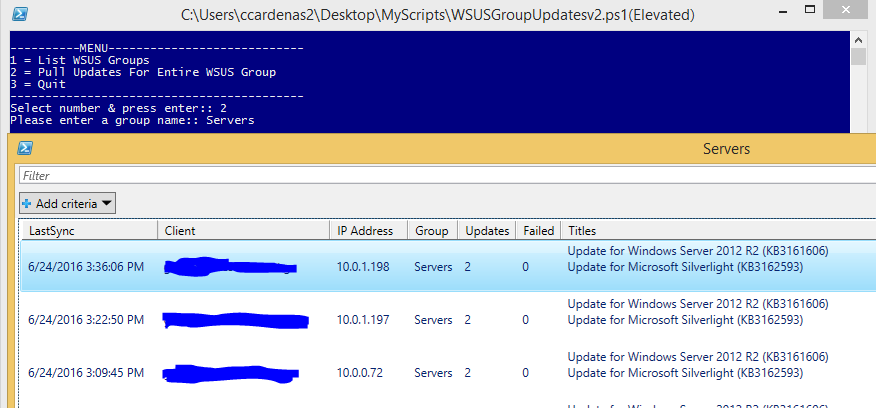The image size is (876, 408).
Task: Click the blue plus icon beside Add criteria
Action: (x=27, y=204)
